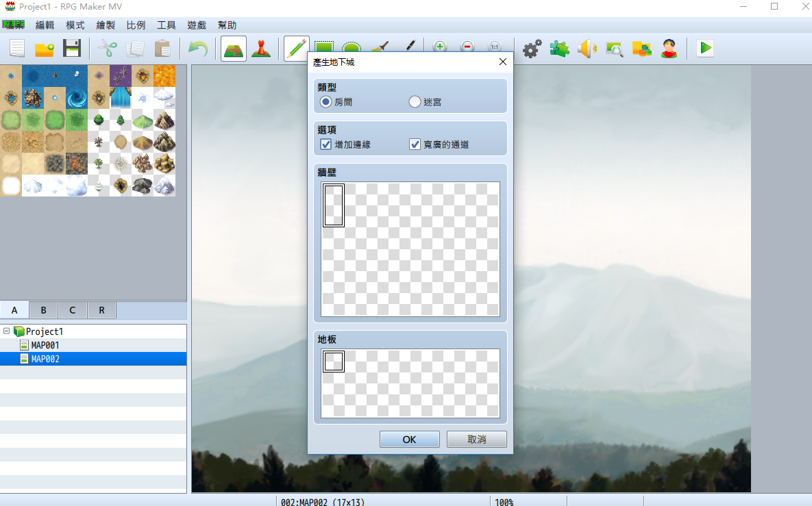Confirm dungeon generation with OK
This screenshot has height=506, width=812.
coord(410,440)
